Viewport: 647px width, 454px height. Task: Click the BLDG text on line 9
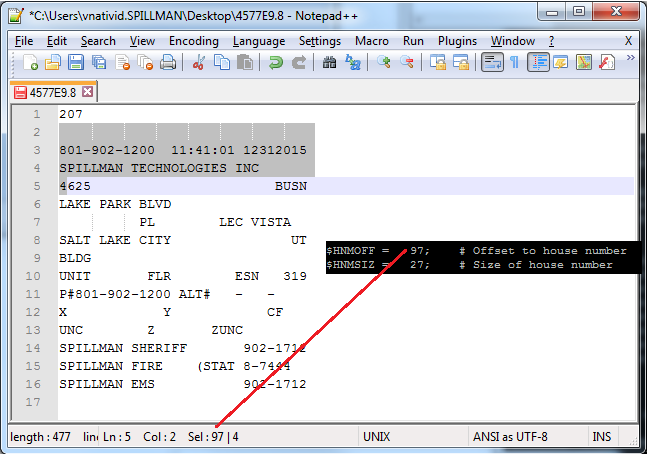[75, 258]
